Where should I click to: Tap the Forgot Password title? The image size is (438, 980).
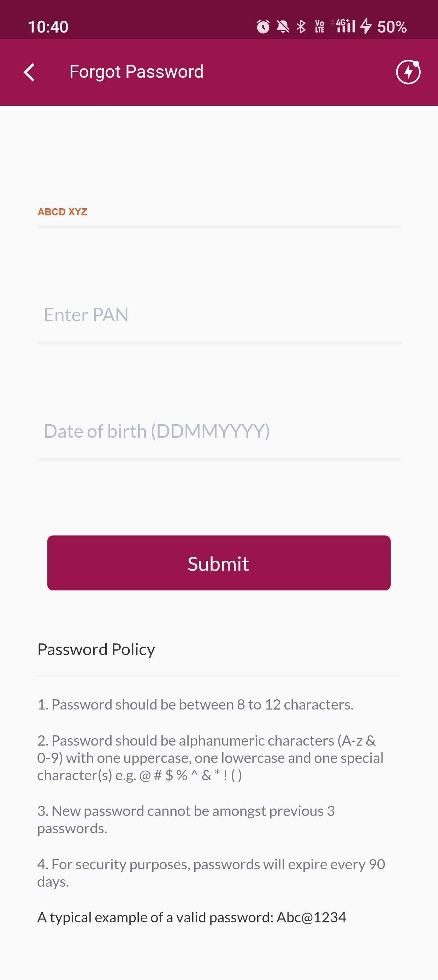click(136, 72)
